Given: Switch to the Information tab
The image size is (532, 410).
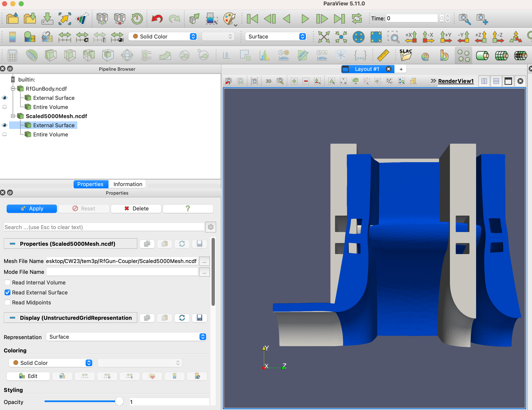Looking at the screenshot, I should [128, 184].
